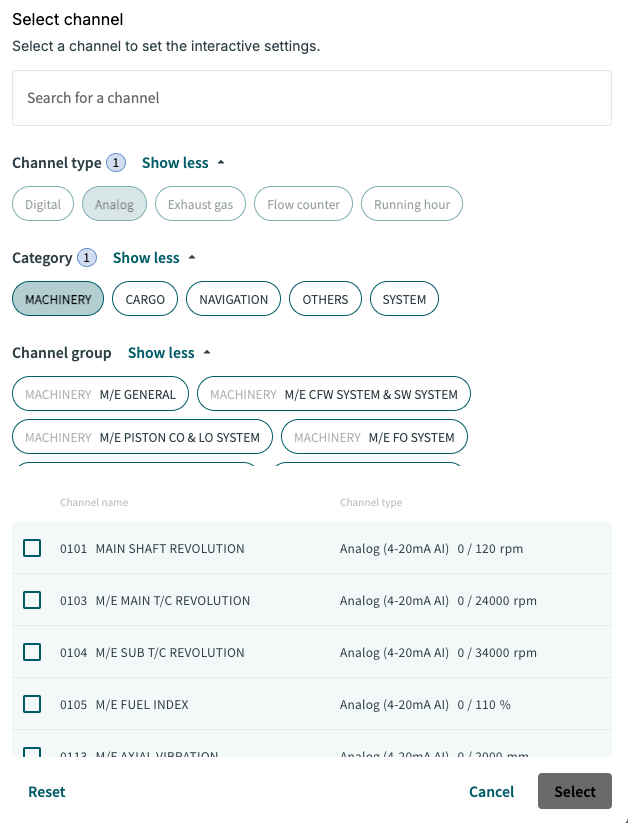Choose the CARGO category chip
Image resolution: width=628 pixels, height=823 pixels.
point(145,299)
